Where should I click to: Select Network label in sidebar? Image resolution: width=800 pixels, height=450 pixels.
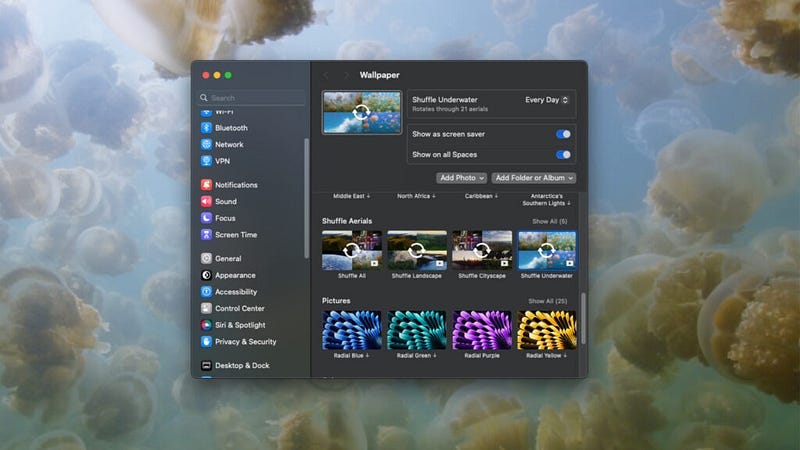click(x=229, y=144)
